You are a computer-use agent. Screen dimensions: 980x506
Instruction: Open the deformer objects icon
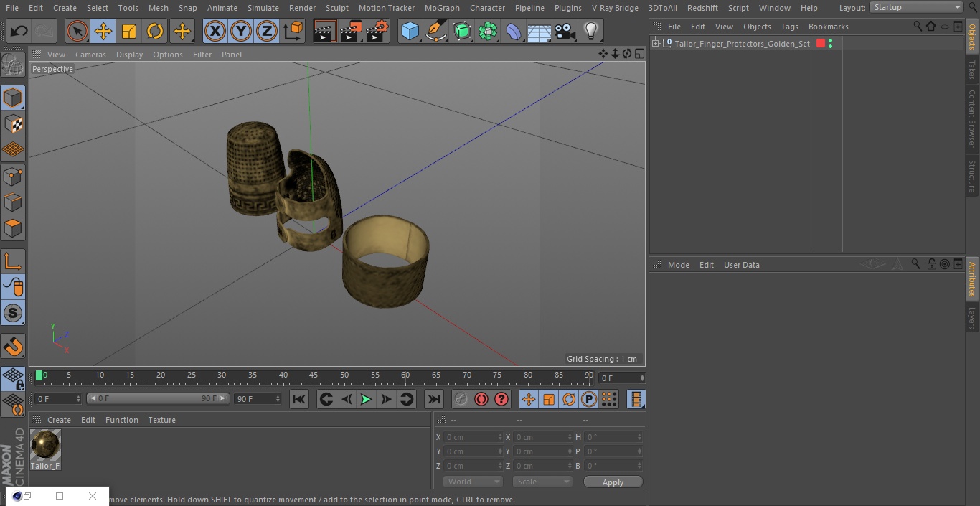coord(514,31)
